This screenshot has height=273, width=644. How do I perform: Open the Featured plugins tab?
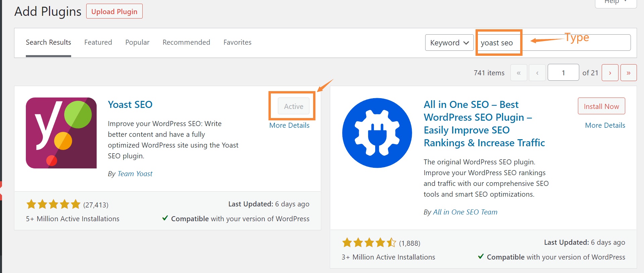click(x=98, y=42)
